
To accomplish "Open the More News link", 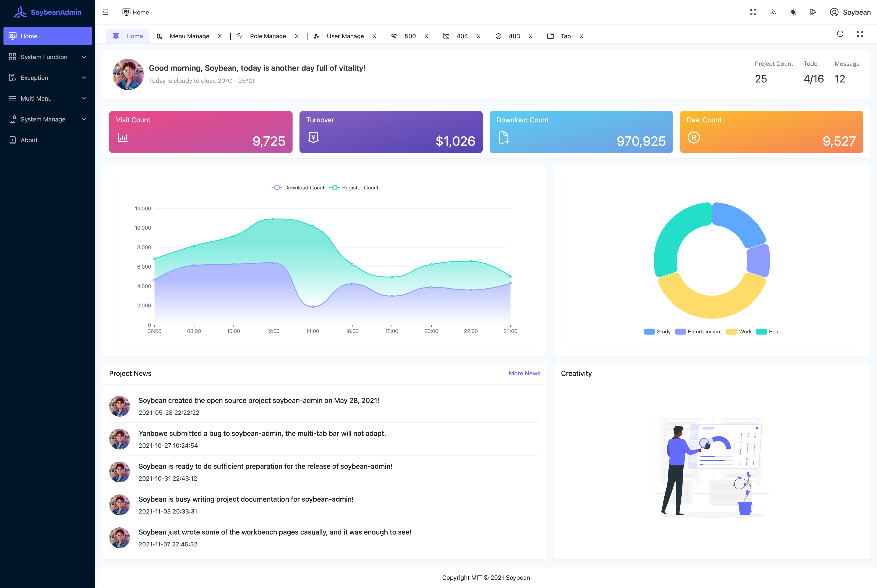I will (x=524, y=373).
